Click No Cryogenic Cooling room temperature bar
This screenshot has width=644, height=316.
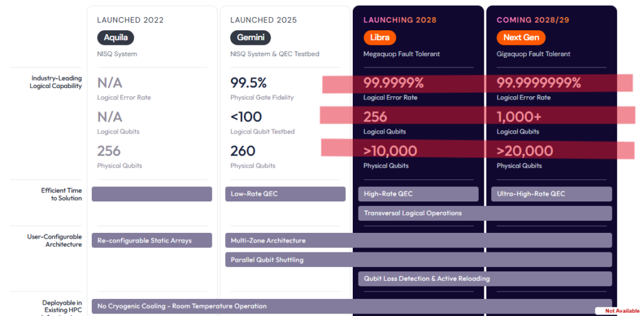[x=352, y=306]
